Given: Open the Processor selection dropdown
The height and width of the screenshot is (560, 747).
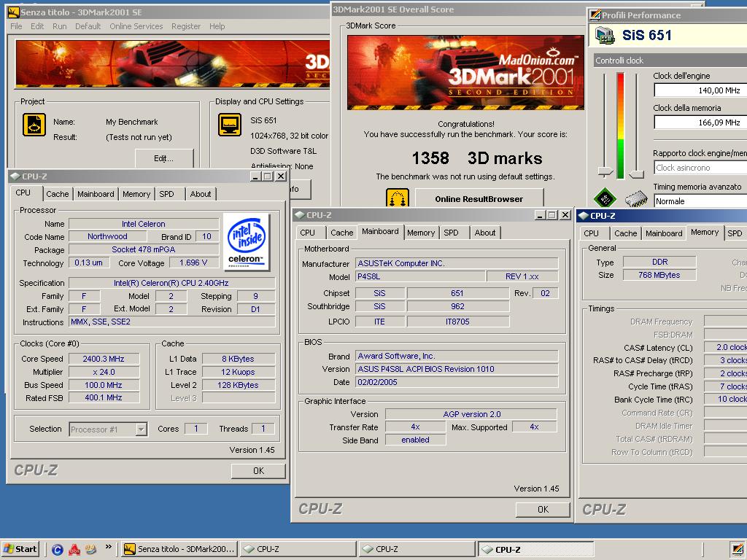Looking at the screenshot, I should (x=141, y=429).
